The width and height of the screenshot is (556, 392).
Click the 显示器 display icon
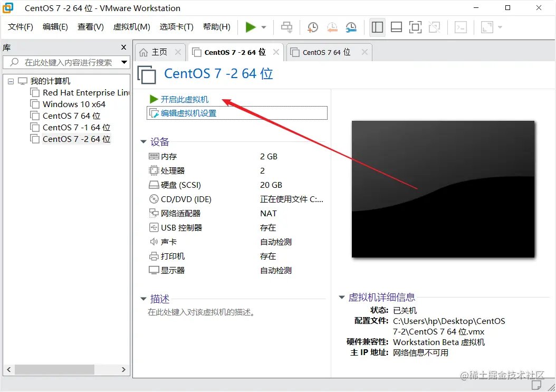[154, 270]
